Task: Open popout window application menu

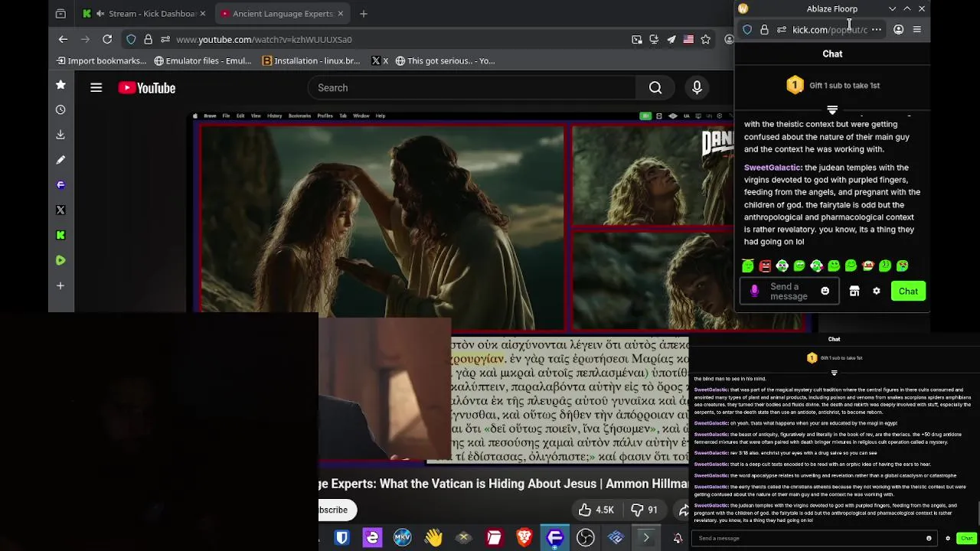Action: (x=917, y=30)
